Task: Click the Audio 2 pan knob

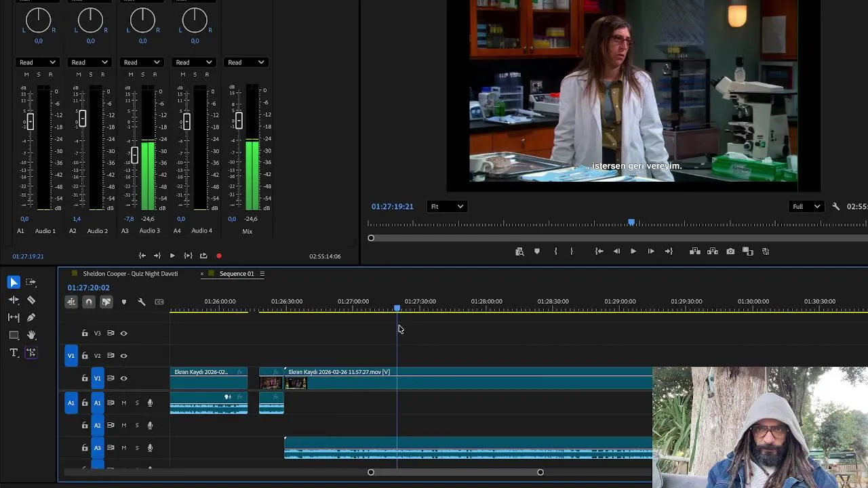Action: coord(90,20)
